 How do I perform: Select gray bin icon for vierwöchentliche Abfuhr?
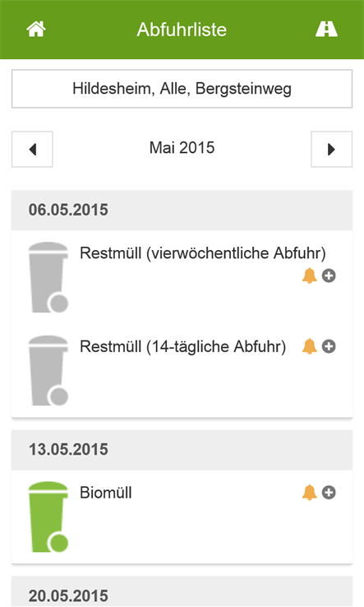point(48,277)
